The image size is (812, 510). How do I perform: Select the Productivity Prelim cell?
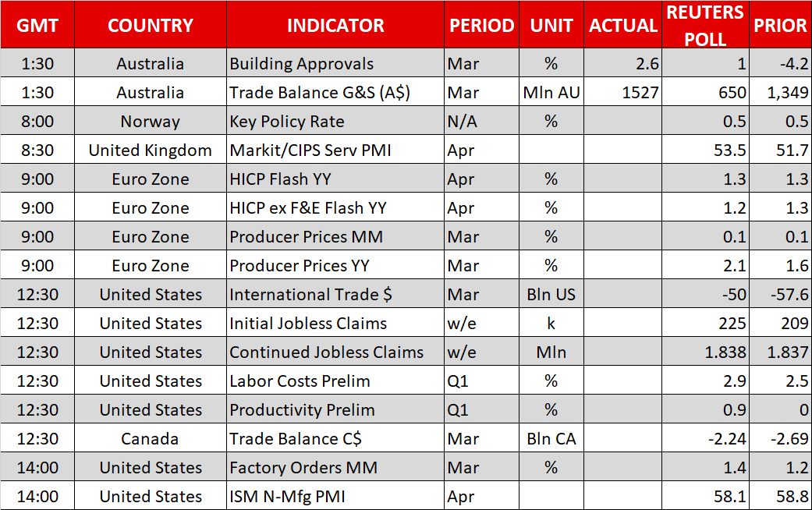302,410
